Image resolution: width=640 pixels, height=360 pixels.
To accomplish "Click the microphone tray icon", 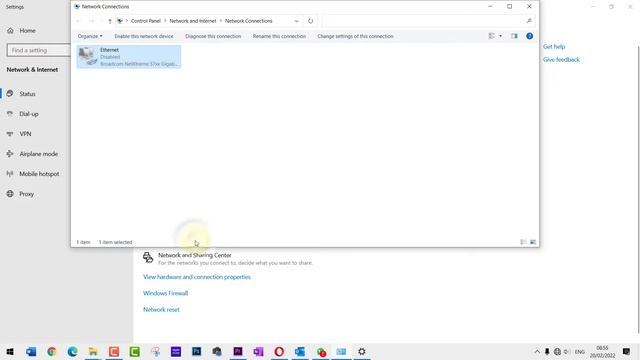I will 547,351.
